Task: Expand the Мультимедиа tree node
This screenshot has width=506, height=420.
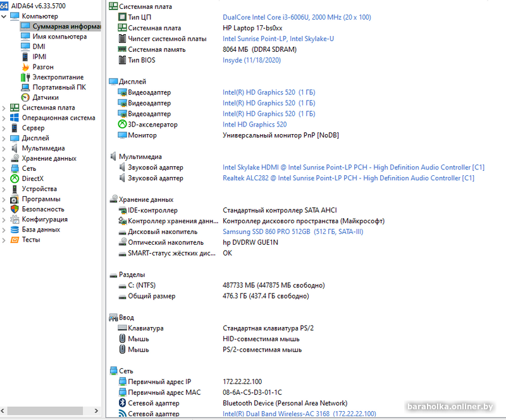Action: pos(4,149)
